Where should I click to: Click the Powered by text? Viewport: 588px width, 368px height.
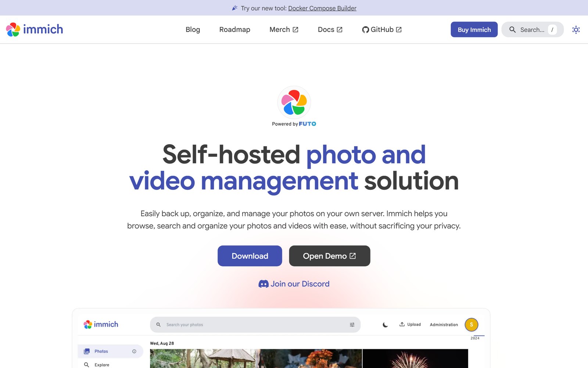285,124
